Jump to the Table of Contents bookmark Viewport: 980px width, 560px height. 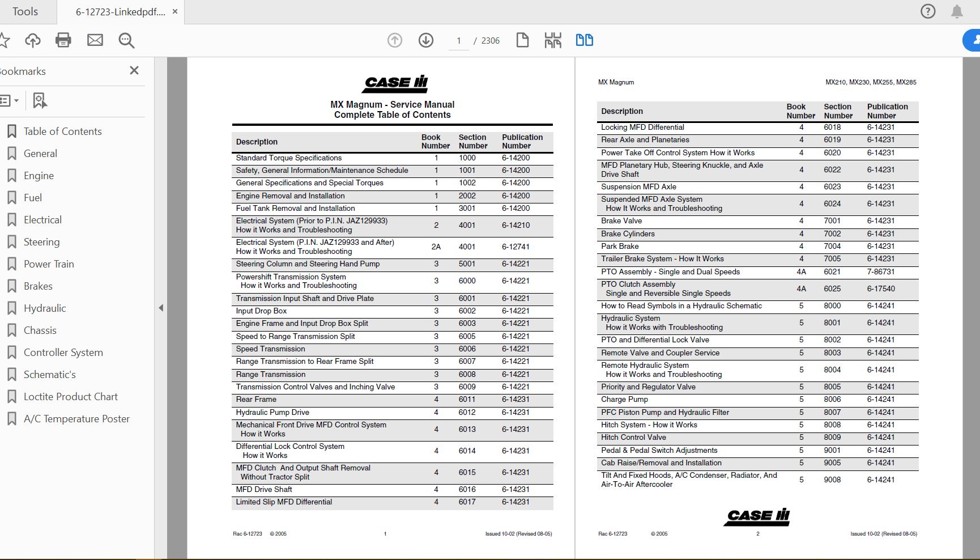click(x=62, y=131)
